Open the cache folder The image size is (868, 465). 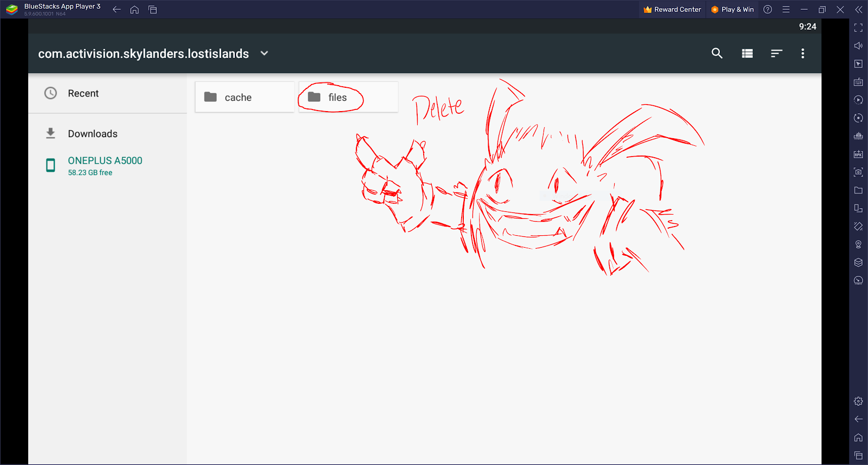tap(245, 97)
